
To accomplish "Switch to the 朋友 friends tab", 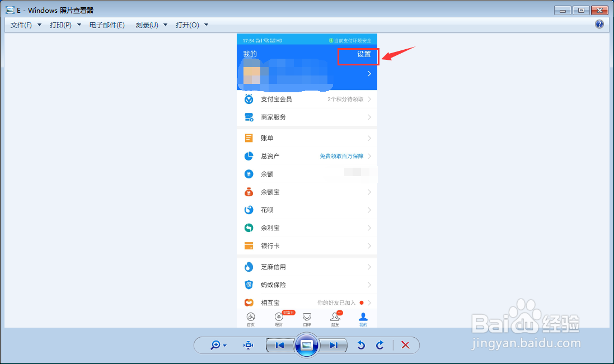I will [335, 319].
